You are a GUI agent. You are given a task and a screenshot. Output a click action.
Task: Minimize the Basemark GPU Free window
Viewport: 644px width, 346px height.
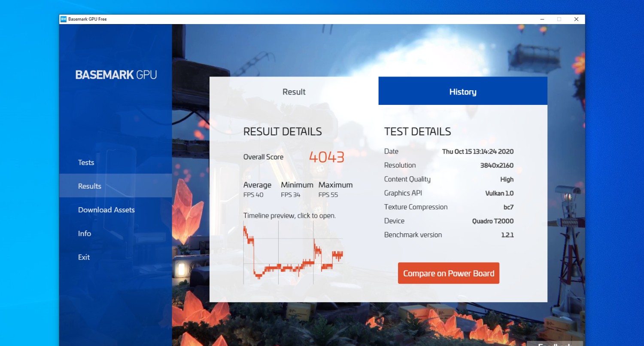coord(542,19)
